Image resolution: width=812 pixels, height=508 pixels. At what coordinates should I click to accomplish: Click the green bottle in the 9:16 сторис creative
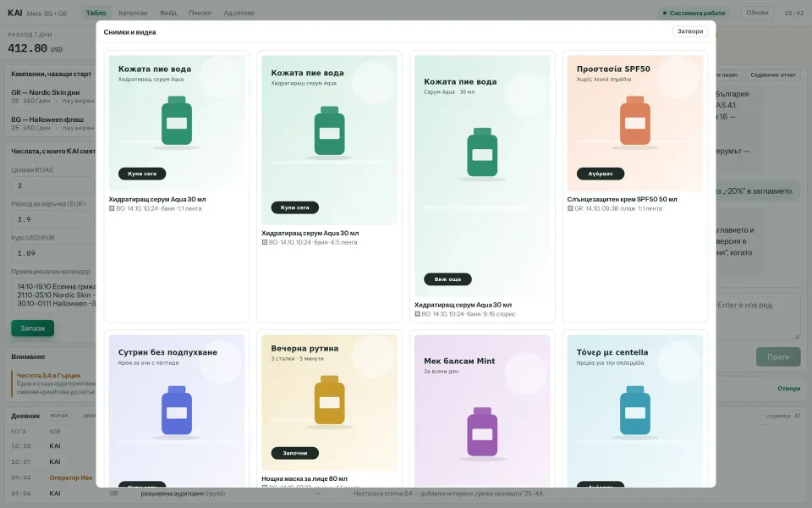click(x=482, y=152)
